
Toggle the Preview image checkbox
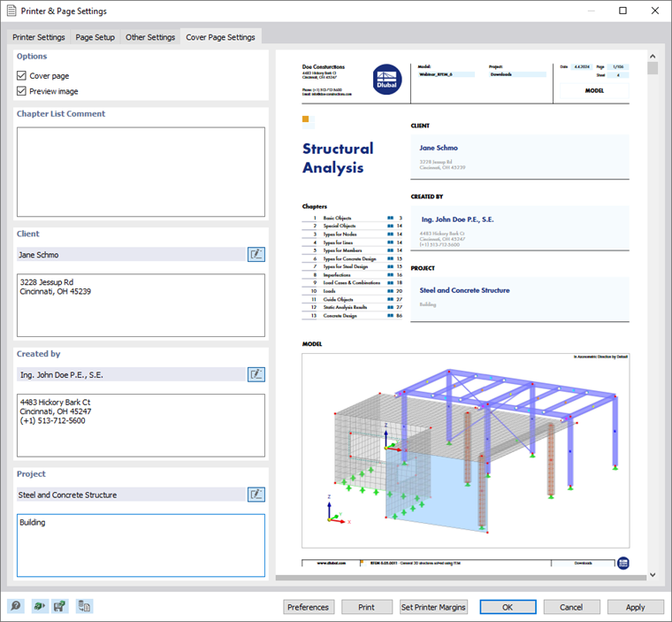point(21,91)
